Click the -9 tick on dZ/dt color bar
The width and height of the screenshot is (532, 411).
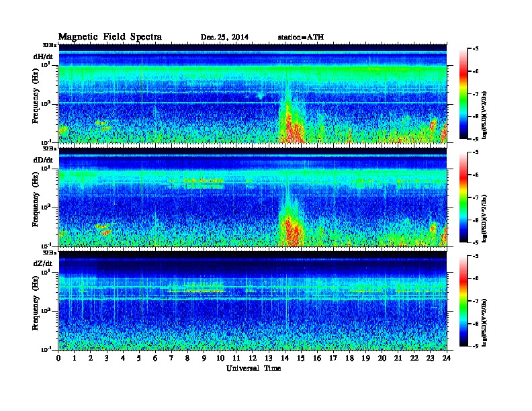[476, 346]
